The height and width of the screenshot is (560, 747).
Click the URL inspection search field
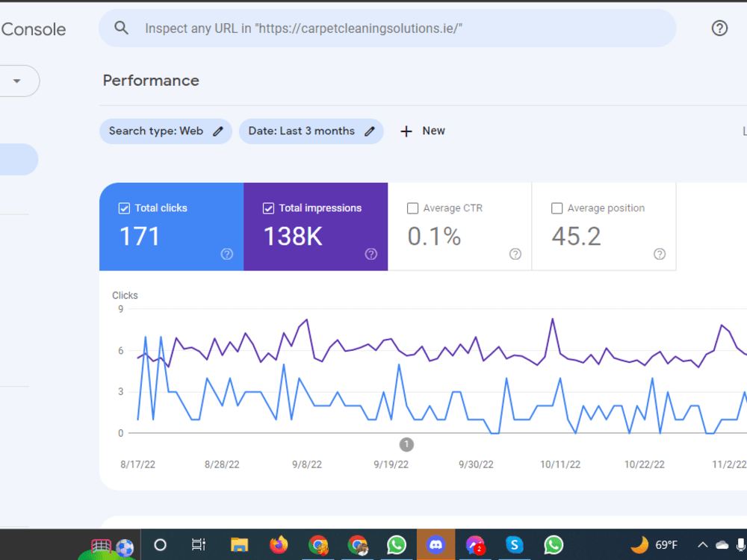[387, 28]
